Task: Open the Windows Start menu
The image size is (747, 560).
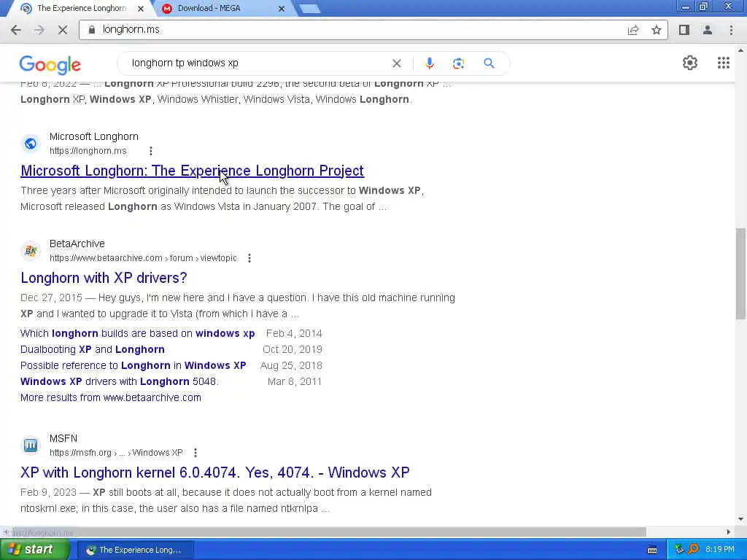Action: [35, 550]
